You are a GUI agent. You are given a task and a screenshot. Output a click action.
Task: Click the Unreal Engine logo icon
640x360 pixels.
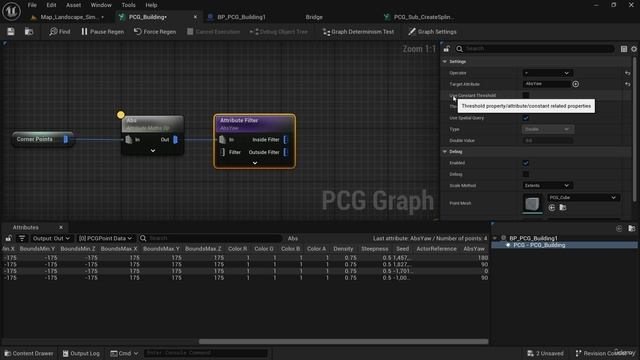(11, 11)
